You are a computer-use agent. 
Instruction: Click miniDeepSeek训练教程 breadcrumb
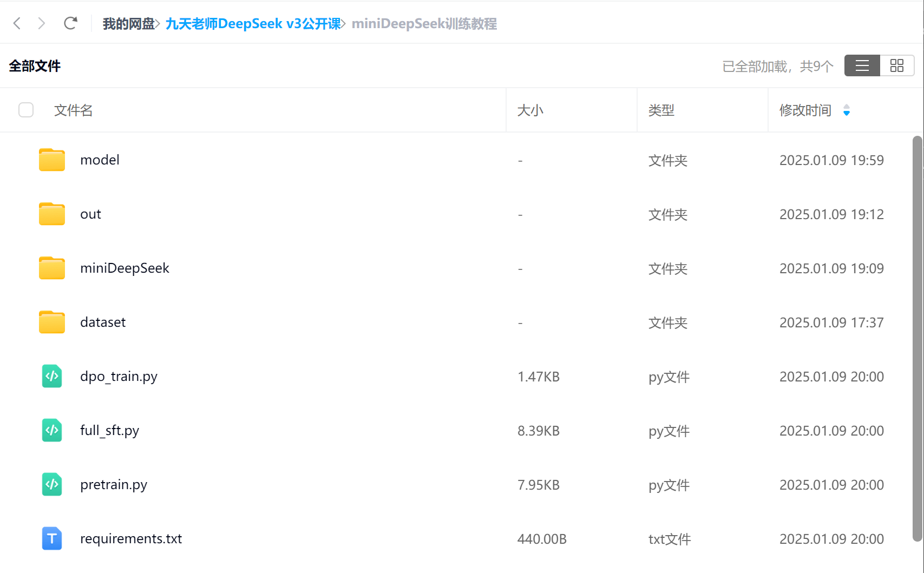[x=424, y=24]
